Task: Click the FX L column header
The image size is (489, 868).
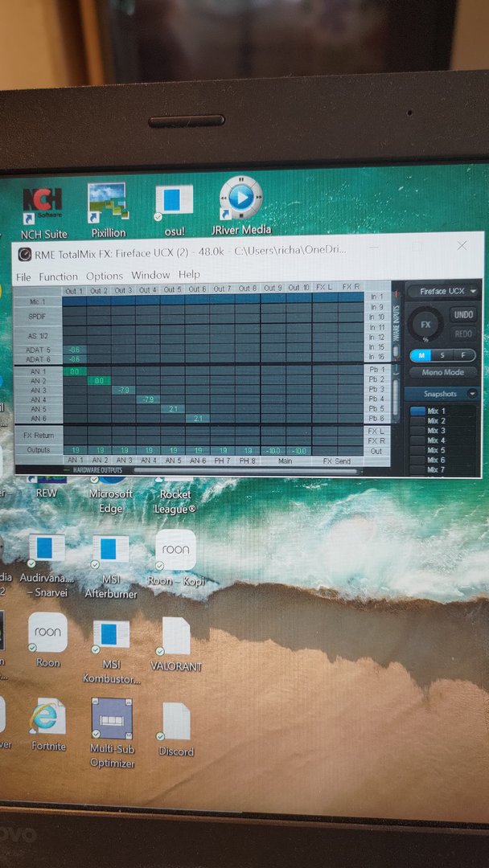Action: point(324,287)
